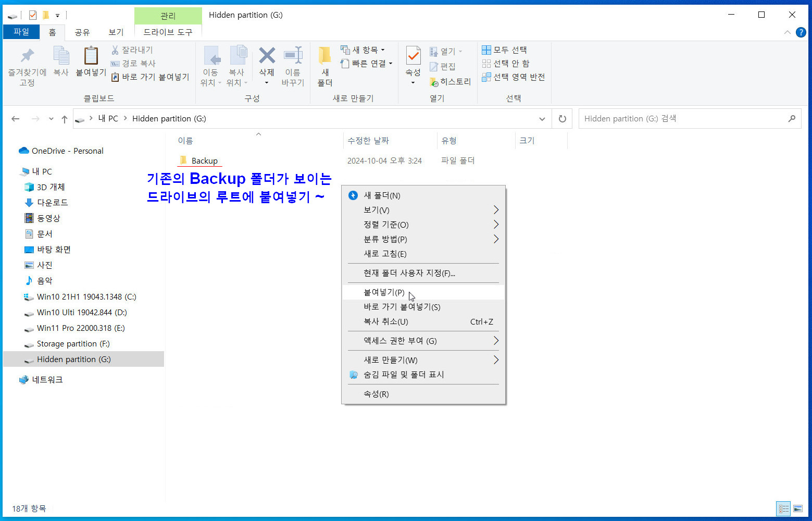This screenshot has height=521, width=812.
Task: Switch to details view icon in status bar
Action: (783, 508)
